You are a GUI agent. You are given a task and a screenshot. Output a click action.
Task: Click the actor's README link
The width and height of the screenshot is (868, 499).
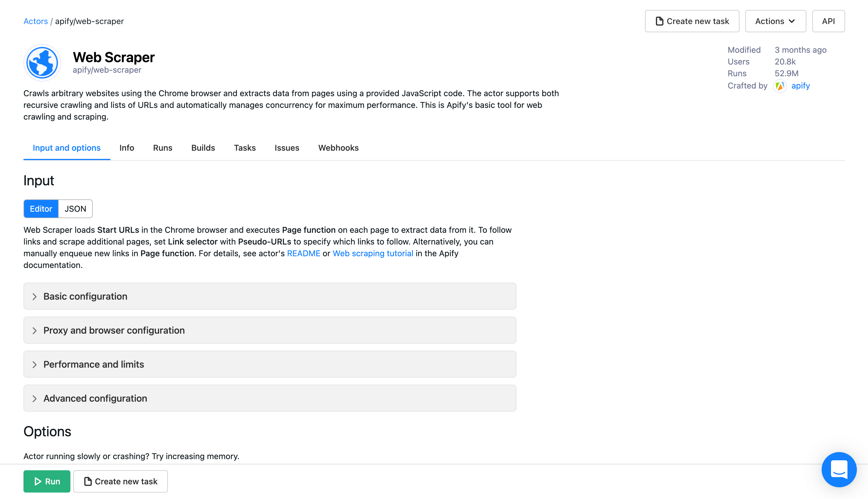pos(303,253)
